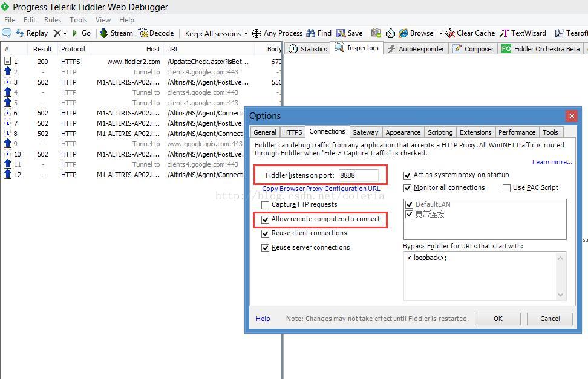The image size is (588, 379).
Task: Select the Tools tab in Options
Action: tap(550, 132)
